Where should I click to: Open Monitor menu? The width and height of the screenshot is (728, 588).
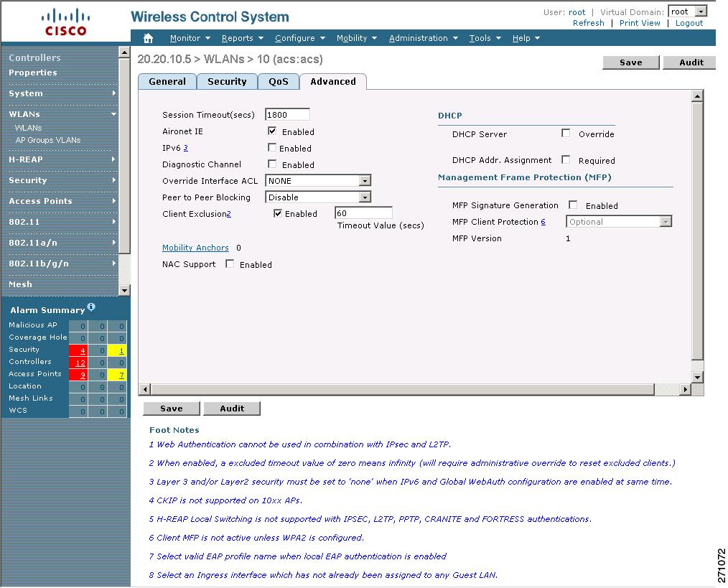190,38
